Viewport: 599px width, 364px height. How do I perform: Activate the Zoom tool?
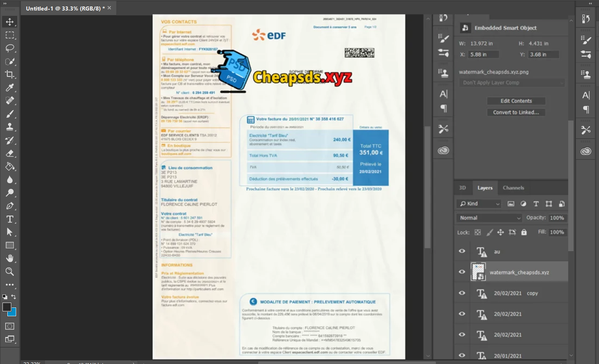pyautogui.click(x=10, y=272)
